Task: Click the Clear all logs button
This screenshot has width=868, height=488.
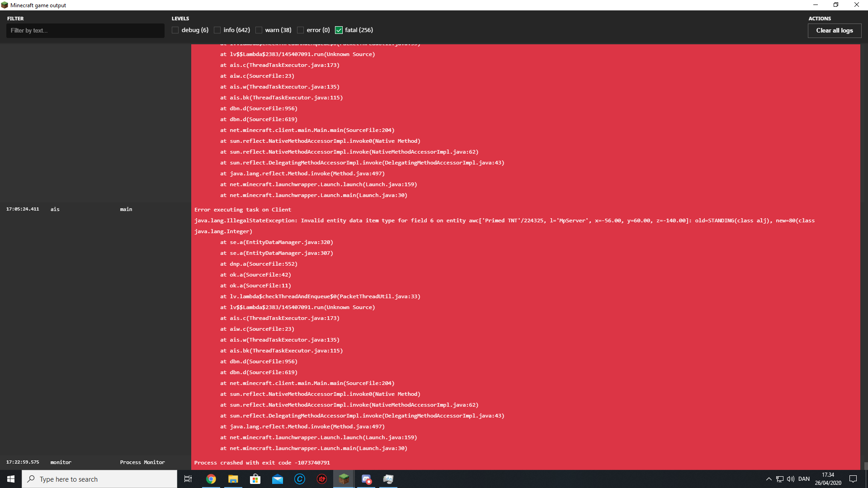Action: [834, 30]
